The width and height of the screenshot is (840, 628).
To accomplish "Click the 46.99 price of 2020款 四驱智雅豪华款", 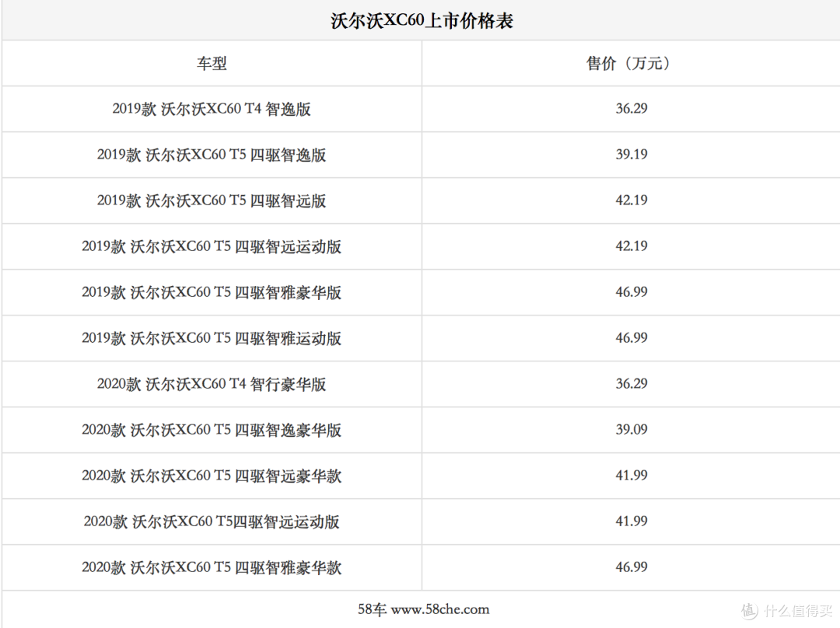I will [x=632, y=567].
